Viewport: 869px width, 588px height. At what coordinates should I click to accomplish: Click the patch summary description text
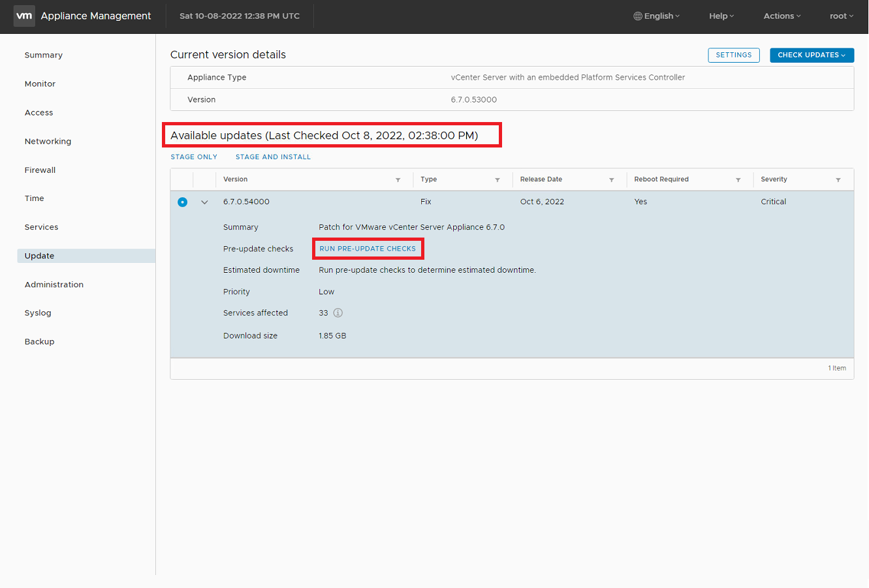[411, 227]
